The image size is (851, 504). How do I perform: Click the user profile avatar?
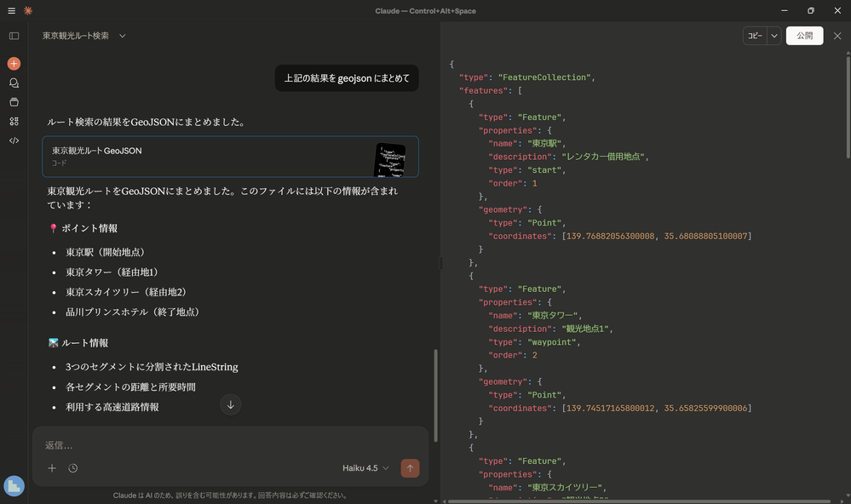click(x=14, y=485)
